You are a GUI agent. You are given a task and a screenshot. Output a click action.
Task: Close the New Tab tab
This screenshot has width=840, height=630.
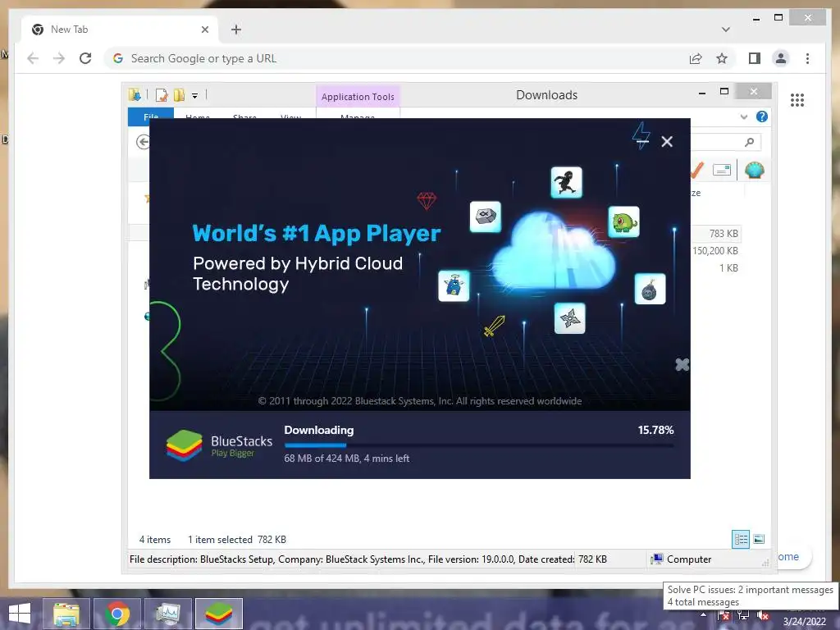point(204,30)
